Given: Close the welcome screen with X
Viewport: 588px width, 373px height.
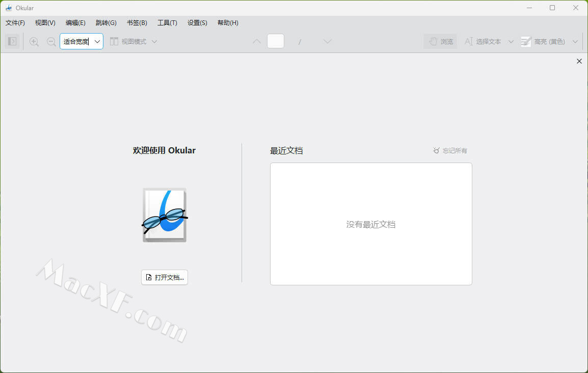Looking at the screenshot, I should [579, 61].
